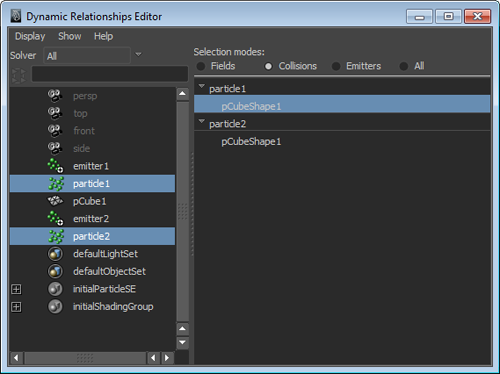Open the Solver dropdown arrow
The width and height of the screenshot is (500, 374).
pyautogui.click(x=138, y=54)
